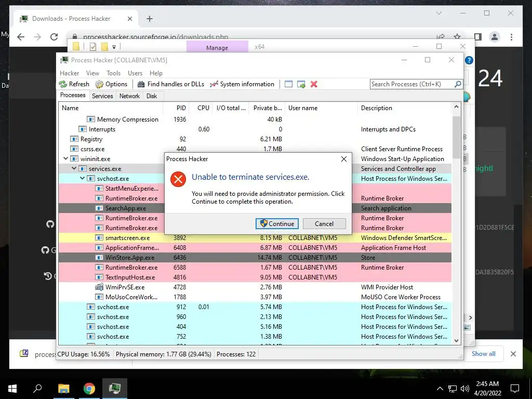This screenshot has height=399, width=532.
Task: Open the Manage tab in Explorer window
Action: tap(217, 47)
